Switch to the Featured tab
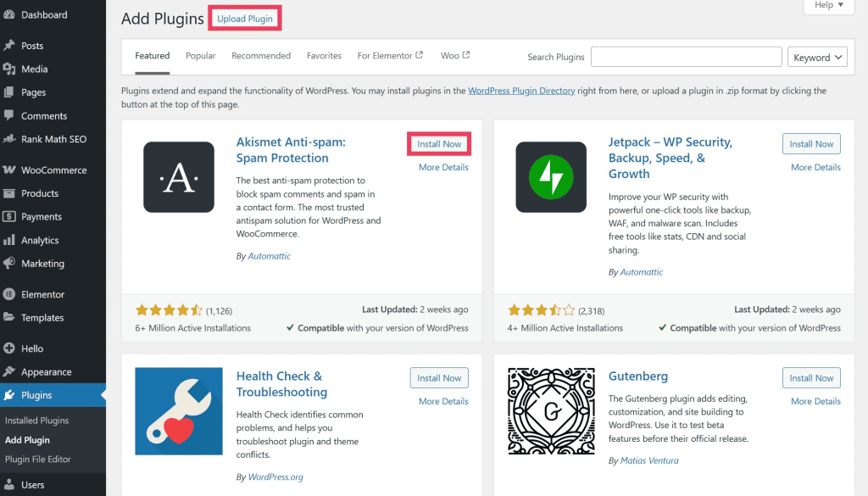The width and height of the screenshot is (868, 496). [x=153, y=56]
